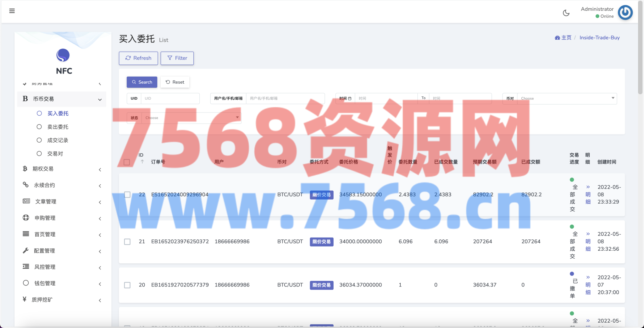Screen dimensions: 644x328
Task: Open the 状态 Choose dropdown
Action: [x=191, y=118]
